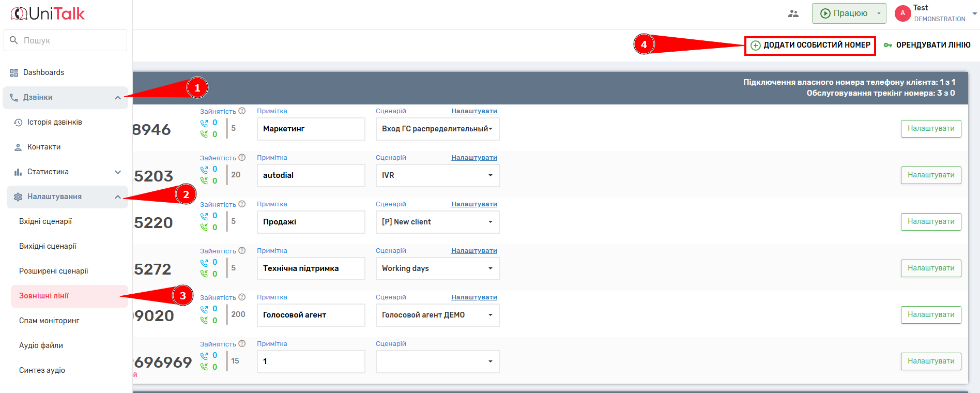The image size is (980, 393).
Task: Open the Working days scenario dropdown
Action: click(x=437, y=268)
